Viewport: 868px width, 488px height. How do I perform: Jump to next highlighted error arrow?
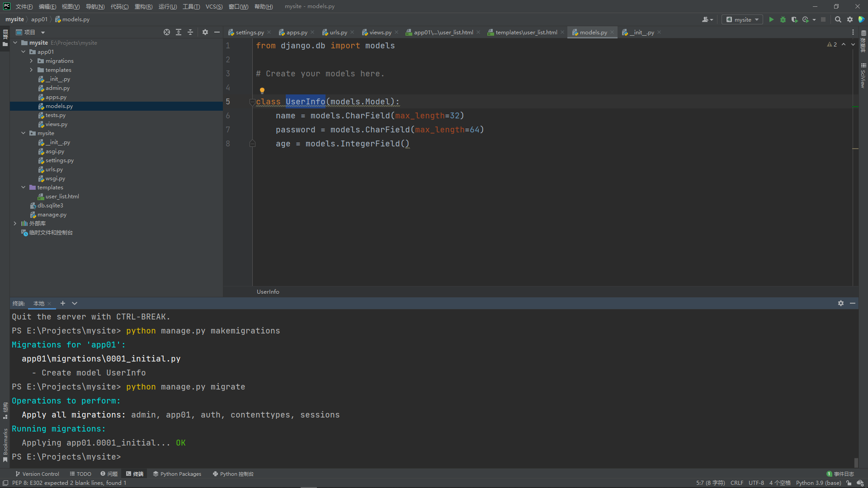tap(853, 44)
